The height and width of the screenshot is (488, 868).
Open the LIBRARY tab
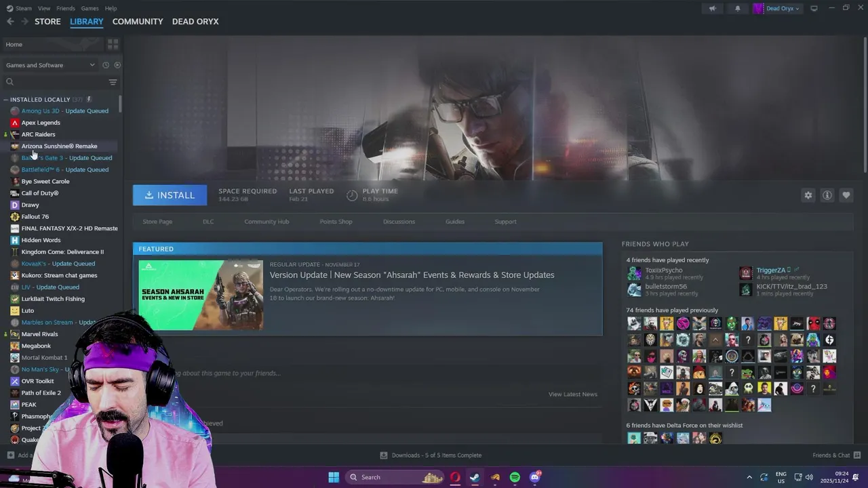87,22
